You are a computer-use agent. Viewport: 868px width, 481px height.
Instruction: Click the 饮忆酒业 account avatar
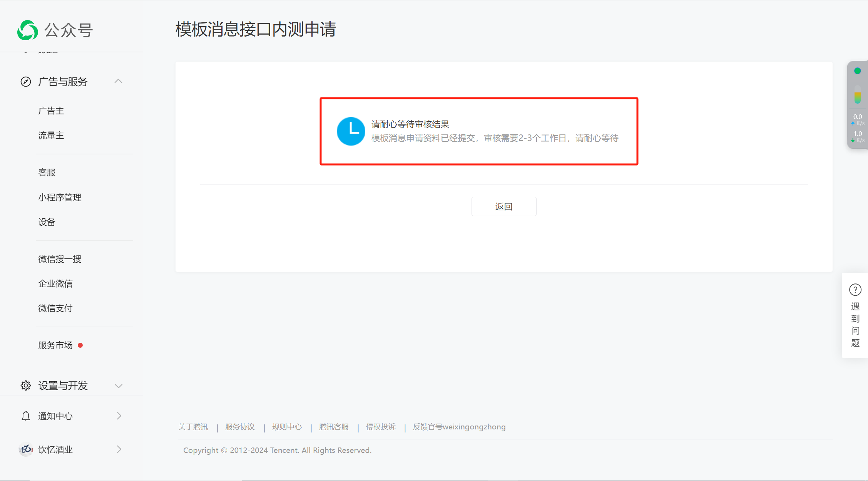[x=26, y=449]
